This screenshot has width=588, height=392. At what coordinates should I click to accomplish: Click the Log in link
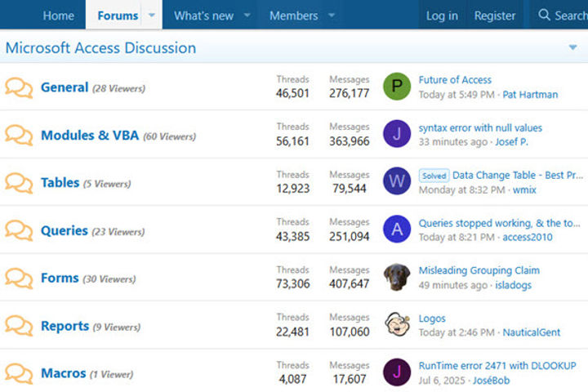pyautogui.click(x=442, y=16)
